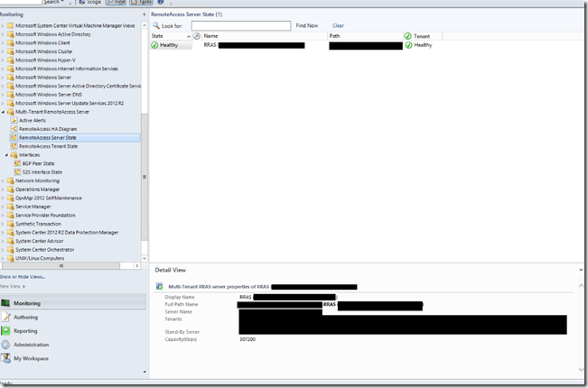This screenshot has height=388, width=588.
Task: Collapse the Interfaces folder
Action: click(x=7, y=154)
